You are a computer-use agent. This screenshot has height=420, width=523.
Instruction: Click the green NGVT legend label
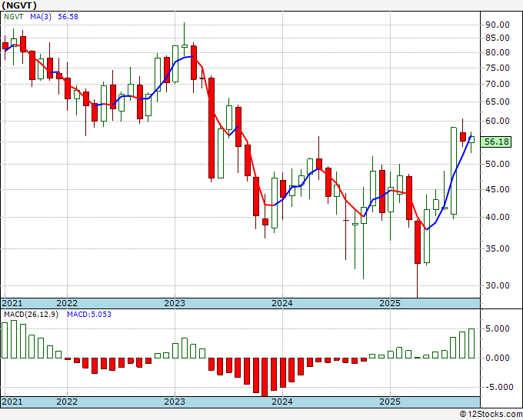(13, 17)
